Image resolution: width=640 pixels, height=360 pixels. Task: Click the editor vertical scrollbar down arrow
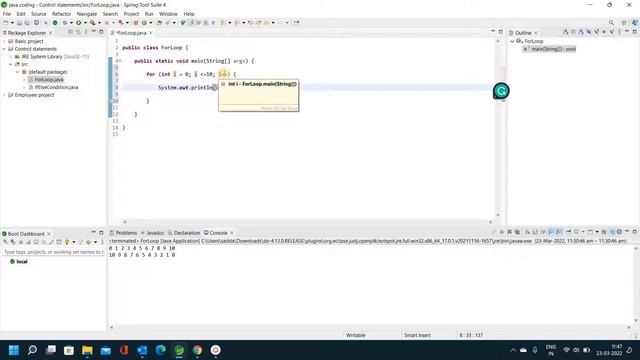(x=498, y=215)
